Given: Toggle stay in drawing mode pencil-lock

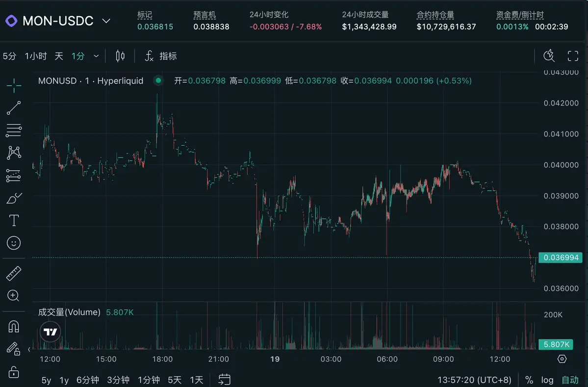Looking at the screenshot, I should [x=14, y=349].
